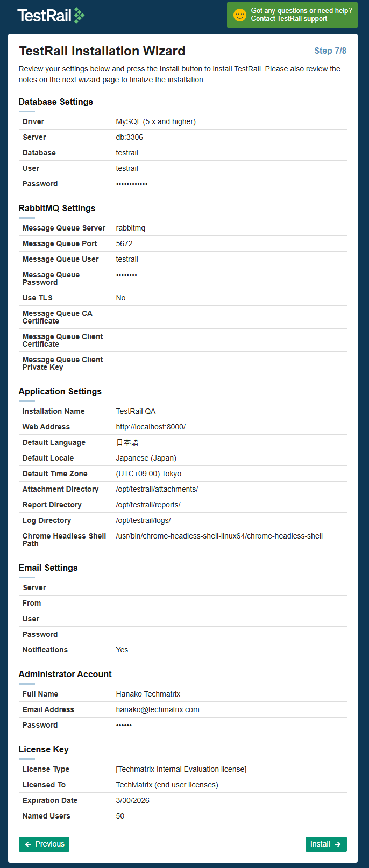This screenshot has height=868, width=369.
Task: Click the right arrow on Install button
Action: (x=338, y=844)
